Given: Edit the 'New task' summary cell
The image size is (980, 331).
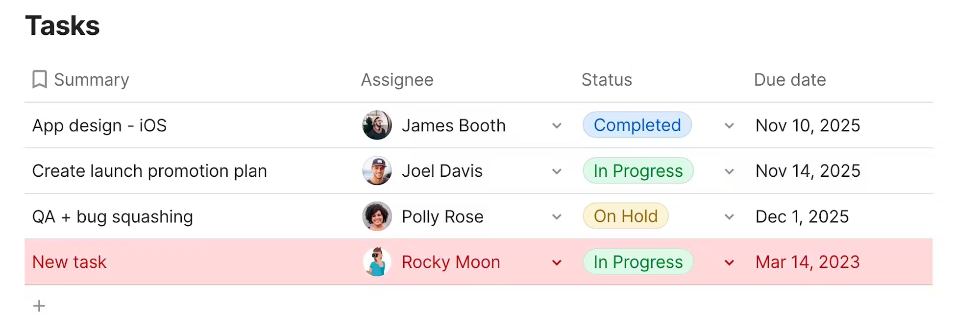Looking at the screenshot, I should click(69, 262).
